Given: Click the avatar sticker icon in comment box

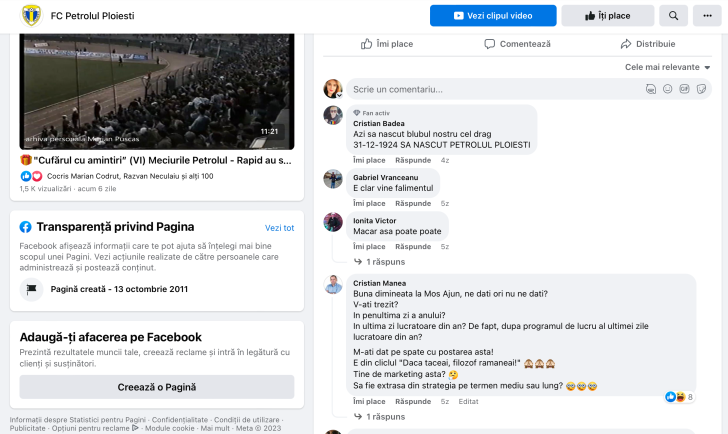Looking at the screenshot, I should [651, 89].
